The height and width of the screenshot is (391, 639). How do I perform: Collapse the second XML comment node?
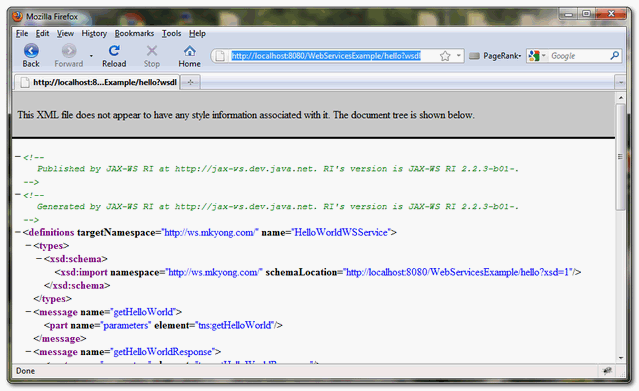point(18,194)
